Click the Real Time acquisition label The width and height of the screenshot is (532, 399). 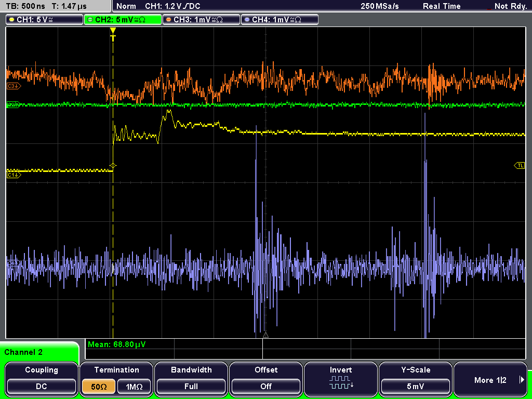coord(442,6)
